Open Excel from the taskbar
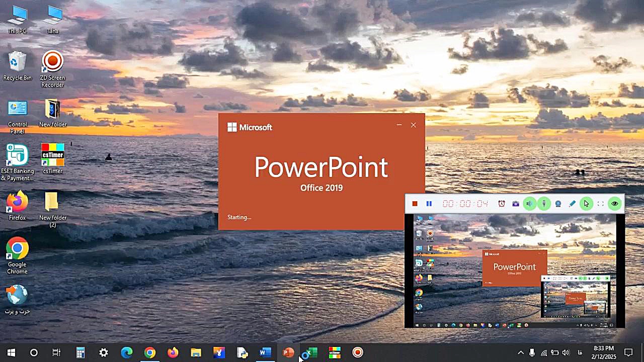Screen dimensions: 644x362 [x=312, y=352]
